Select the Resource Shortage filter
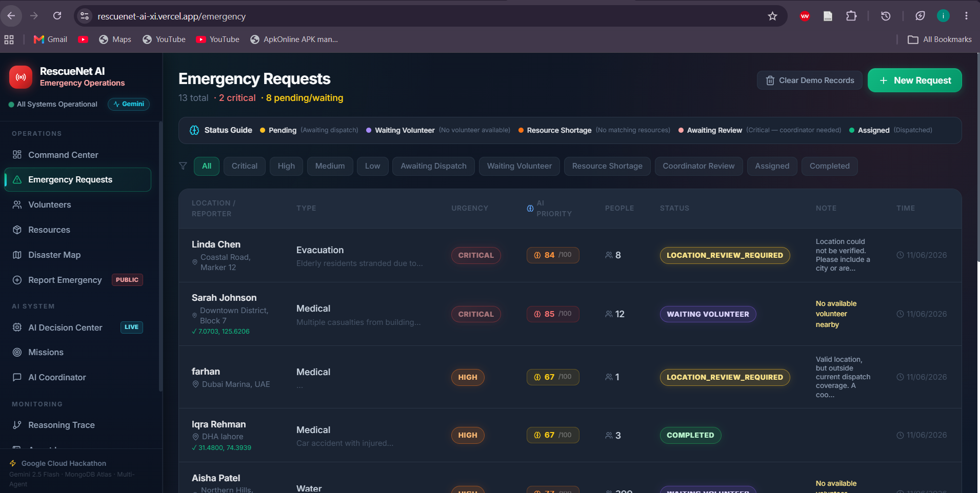 point(607,166)
